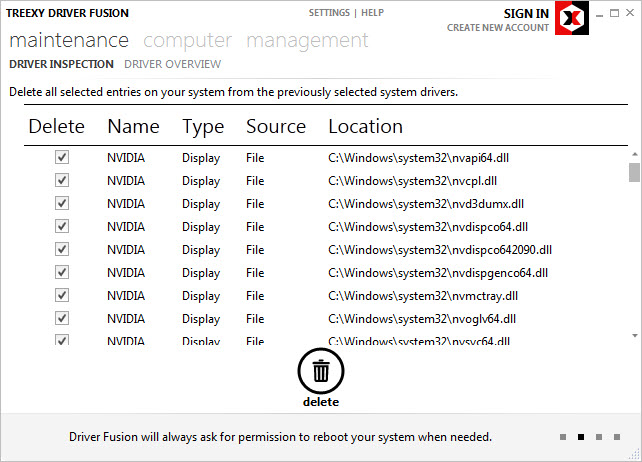This screenshot has height=462, width=642.
Task: Click the list scrollbar up arrow
Action: coord(635,154)
